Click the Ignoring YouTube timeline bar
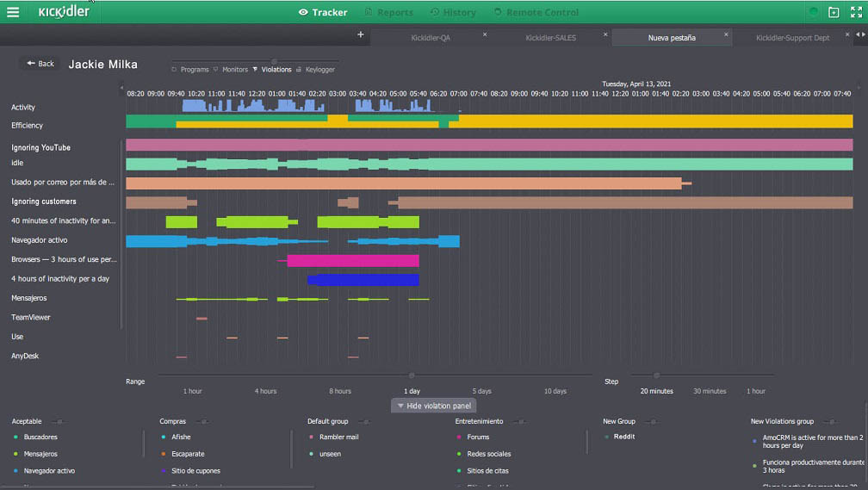 (489, 145)
